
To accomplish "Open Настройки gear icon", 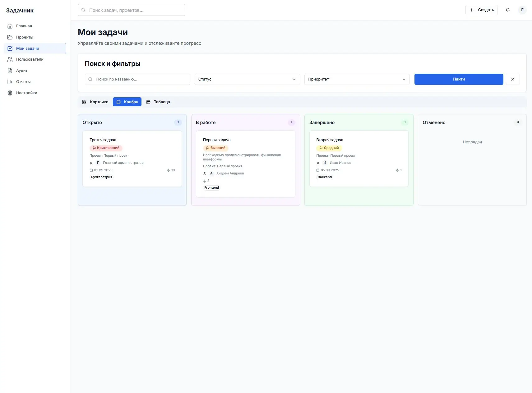I will 10,93.
